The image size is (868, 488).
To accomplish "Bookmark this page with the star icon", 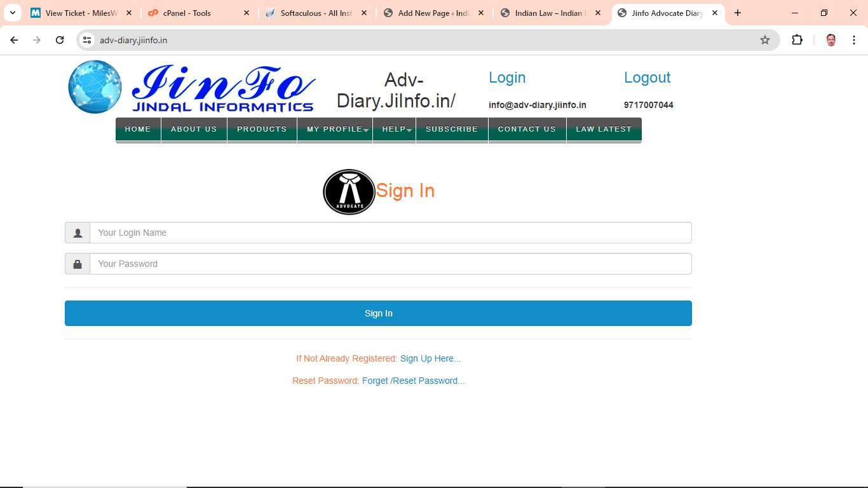I will 765,40.
